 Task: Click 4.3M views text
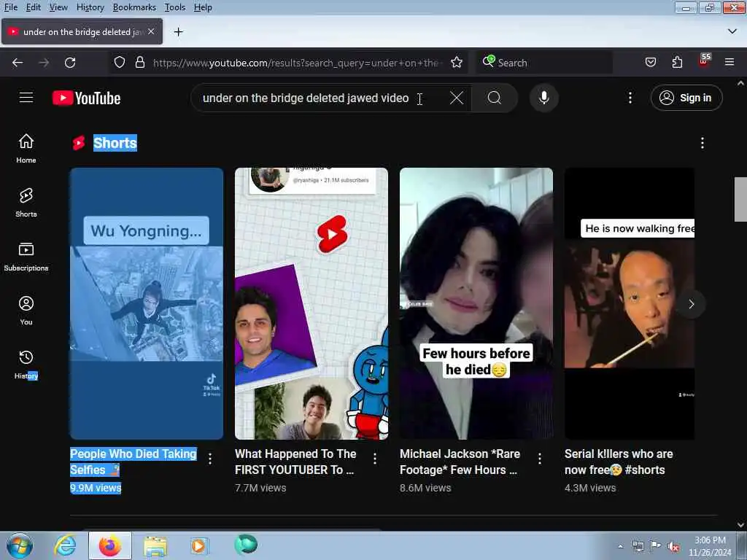point(590,488)
